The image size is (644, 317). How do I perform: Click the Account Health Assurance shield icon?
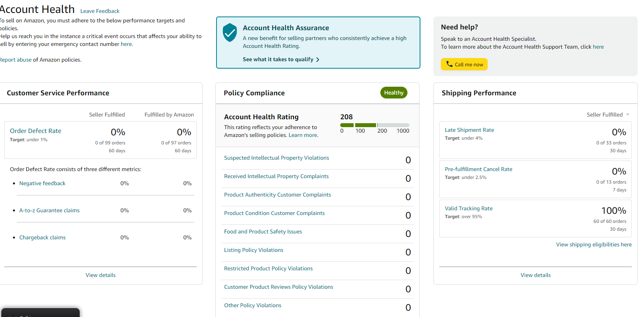230,33
